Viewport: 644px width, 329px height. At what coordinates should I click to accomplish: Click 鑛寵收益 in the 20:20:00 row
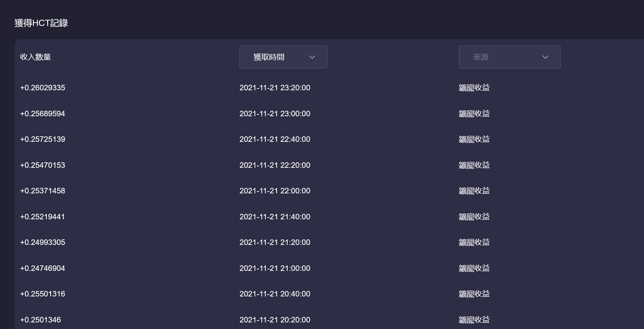pyautogui.click(x=474, y=320)
